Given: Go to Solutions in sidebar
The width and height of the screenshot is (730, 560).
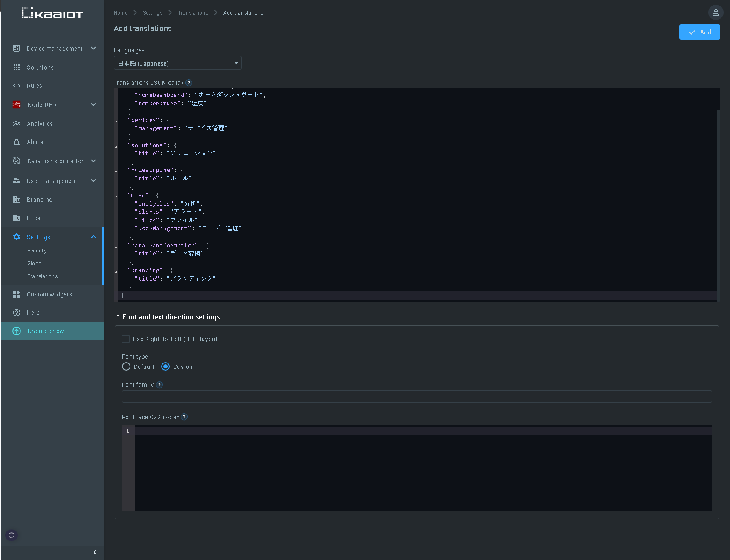Looking at the screenshot, I should pyautogui.click(x=40, y=67).
